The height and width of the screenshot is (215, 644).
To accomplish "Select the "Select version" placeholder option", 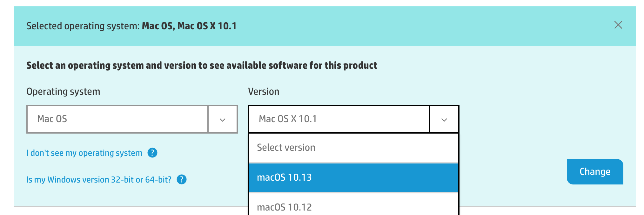I will (354, 148).
